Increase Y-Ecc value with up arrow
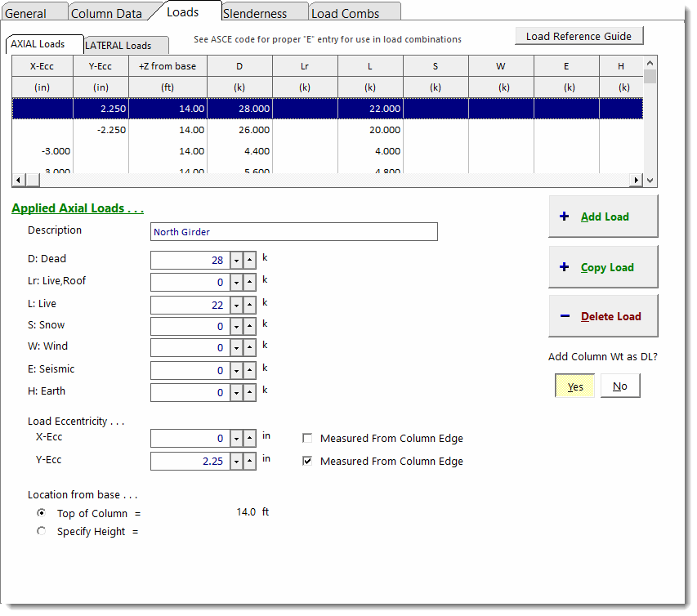The image size is (697, 616). tap(249, 462)
